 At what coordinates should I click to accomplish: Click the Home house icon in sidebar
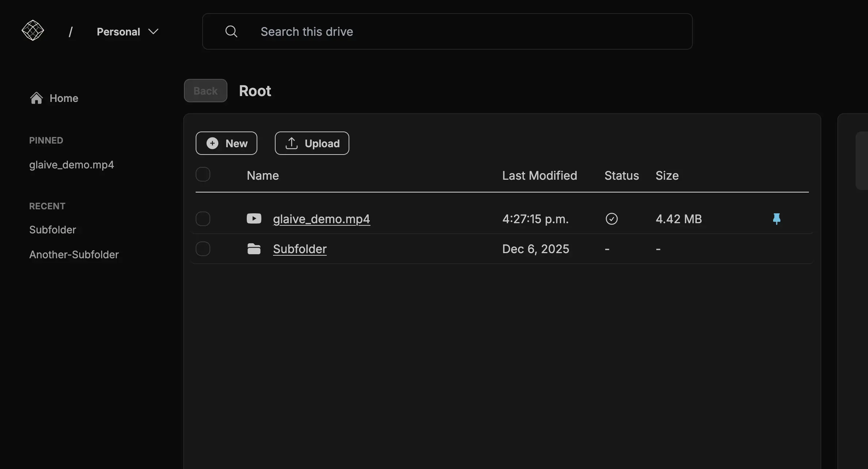point(36,98)
